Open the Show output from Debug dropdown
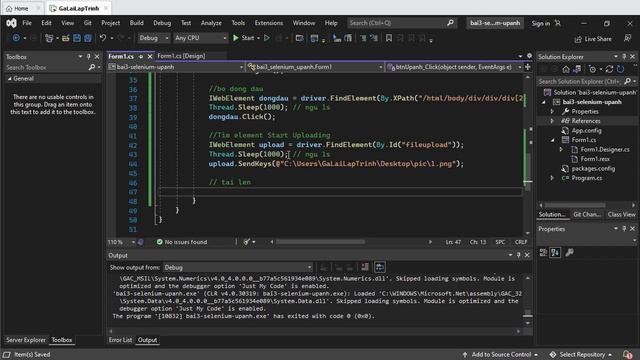 (238, 267)
